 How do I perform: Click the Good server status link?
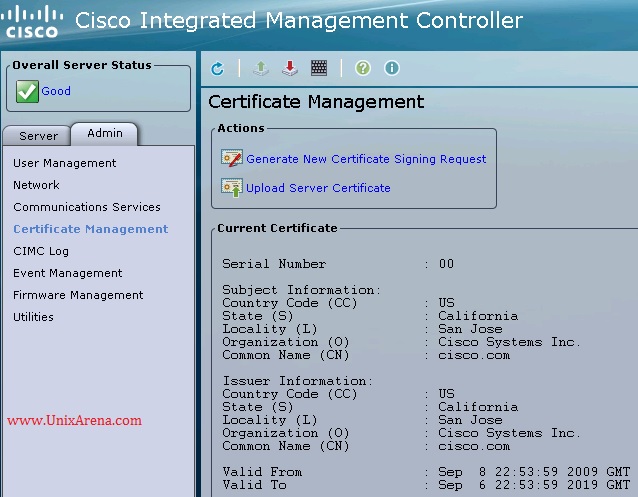[x=56, y=91]
